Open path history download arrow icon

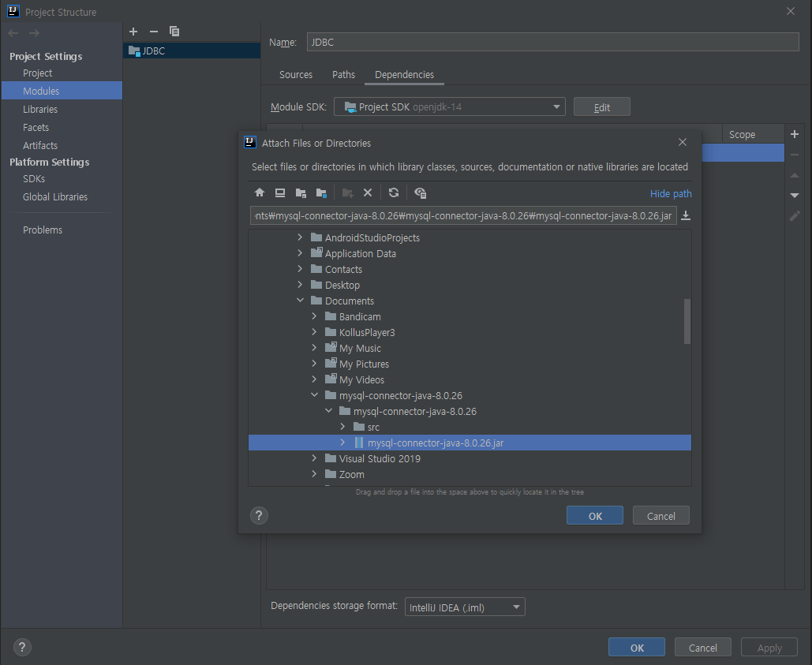686,215
